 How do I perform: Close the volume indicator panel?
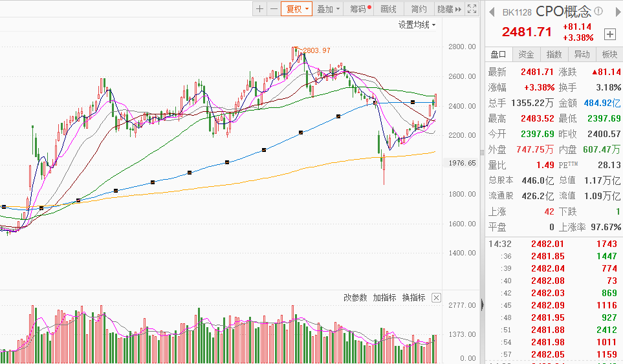[x=436, y=298]
